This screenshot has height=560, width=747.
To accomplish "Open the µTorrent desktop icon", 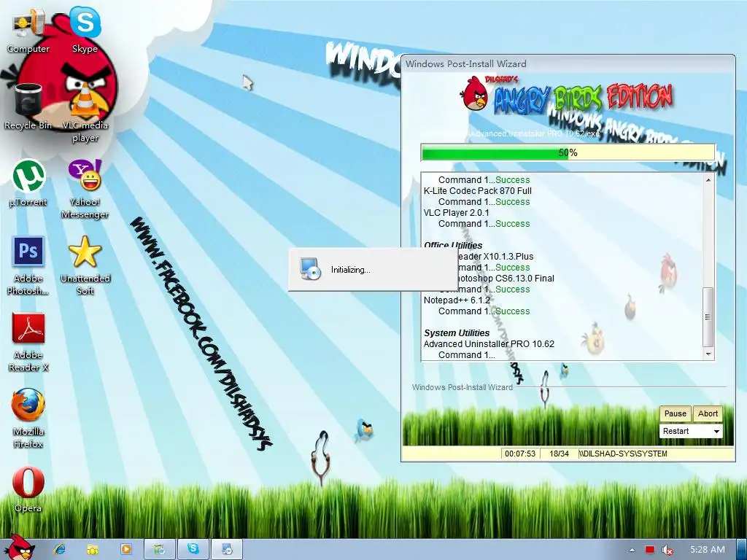I will click(x=28, y=183).
